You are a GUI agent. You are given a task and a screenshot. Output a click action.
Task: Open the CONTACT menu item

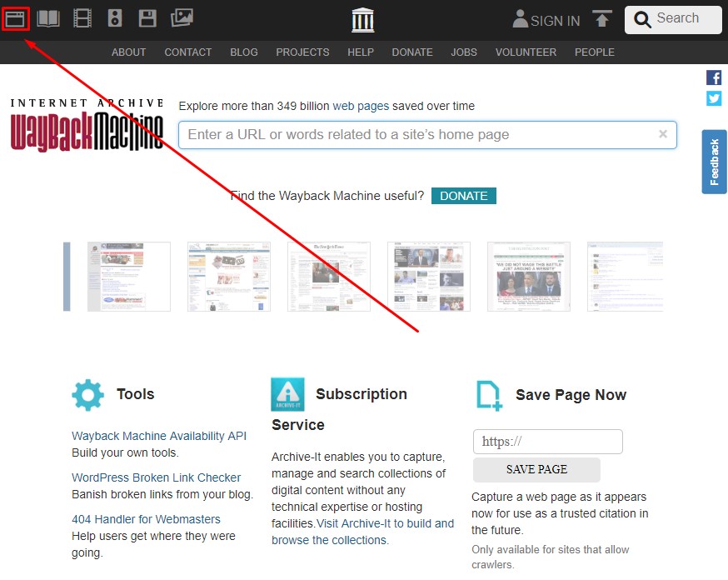tap(188, 52)
